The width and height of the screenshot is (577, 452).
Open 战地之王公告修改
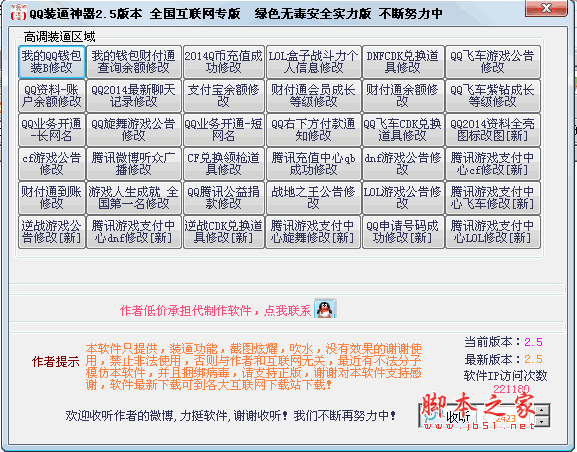pyautogui.click(x=313, y=198)
